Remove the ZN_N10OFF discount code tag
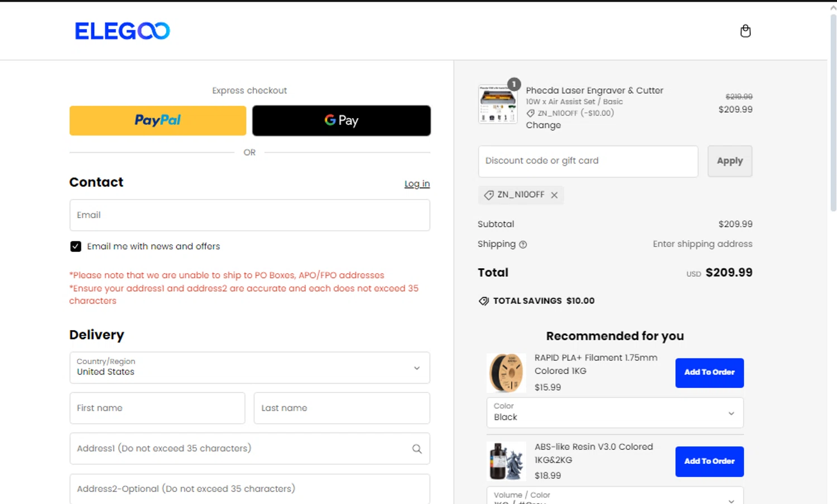This screenshot has width=837, height=504. [x=554, y=195]
